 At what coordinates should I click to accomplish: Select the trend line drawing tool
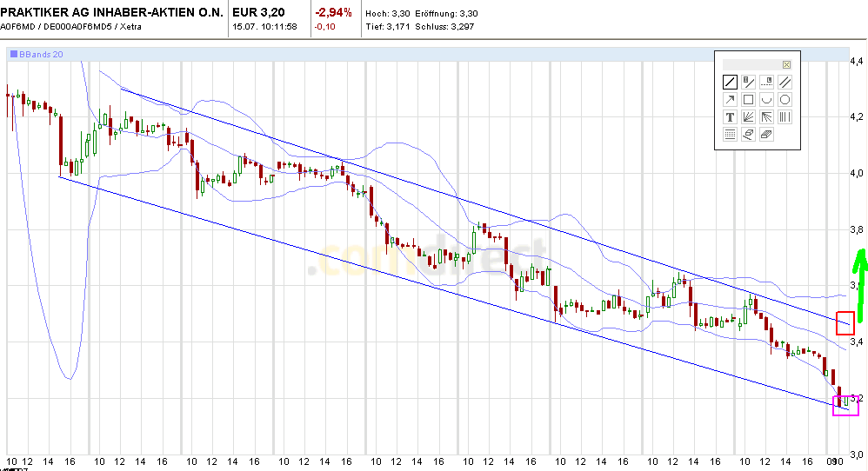tap(731, 83)
